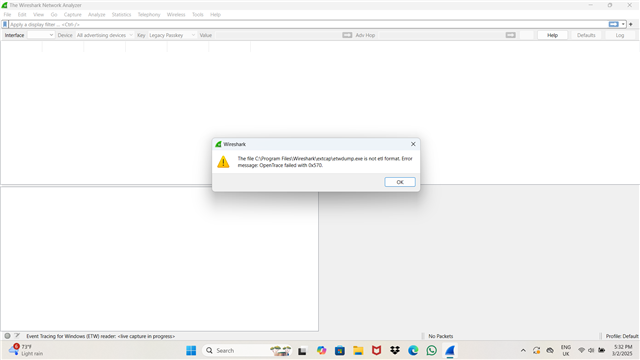The width and height of the screenshot is (640, 360).
Task: Click the ENG UK language indicator
Action: [x=566, y=351]
